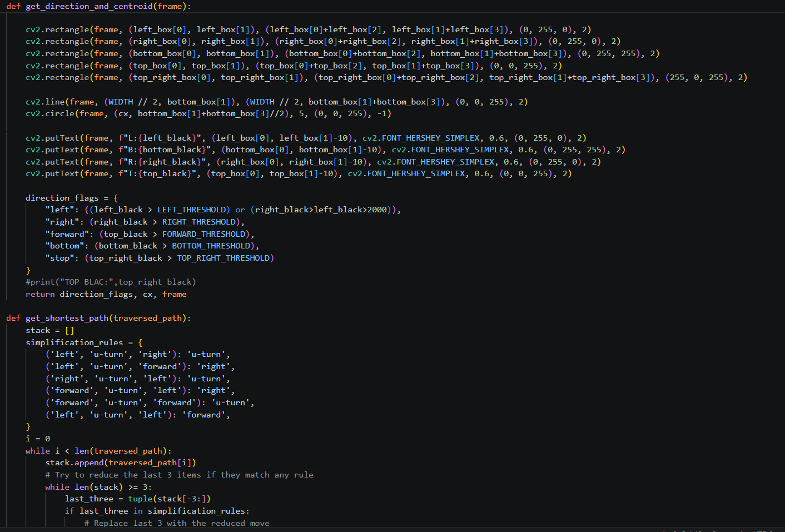Click the FORWARD_THRESHOLD constant
The width and height of the screenshot is (785, 532).
coord(203,234)
